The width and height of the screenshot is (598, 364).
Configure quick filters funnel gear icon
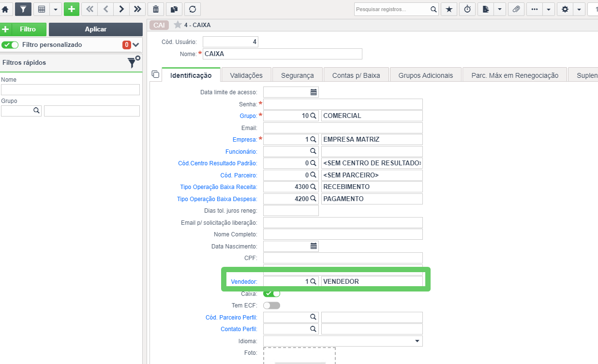(x=134, y=62)
